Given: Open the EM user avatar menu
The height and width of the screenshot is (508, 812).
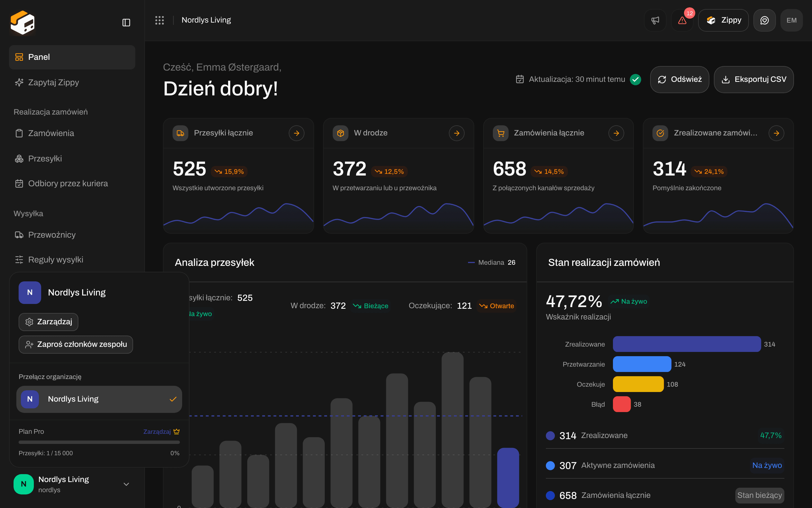Looking at the screenshot, I should 791,20.
